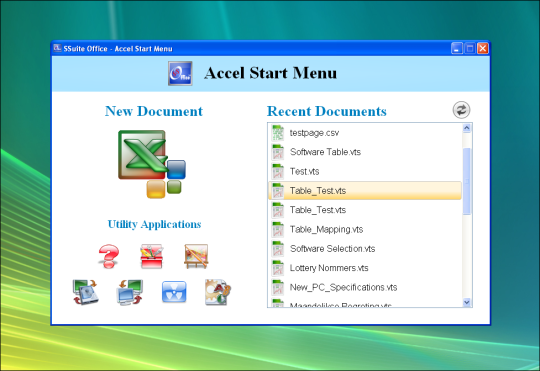
Task: Click the title bar application icon
Action: point(57,48)
